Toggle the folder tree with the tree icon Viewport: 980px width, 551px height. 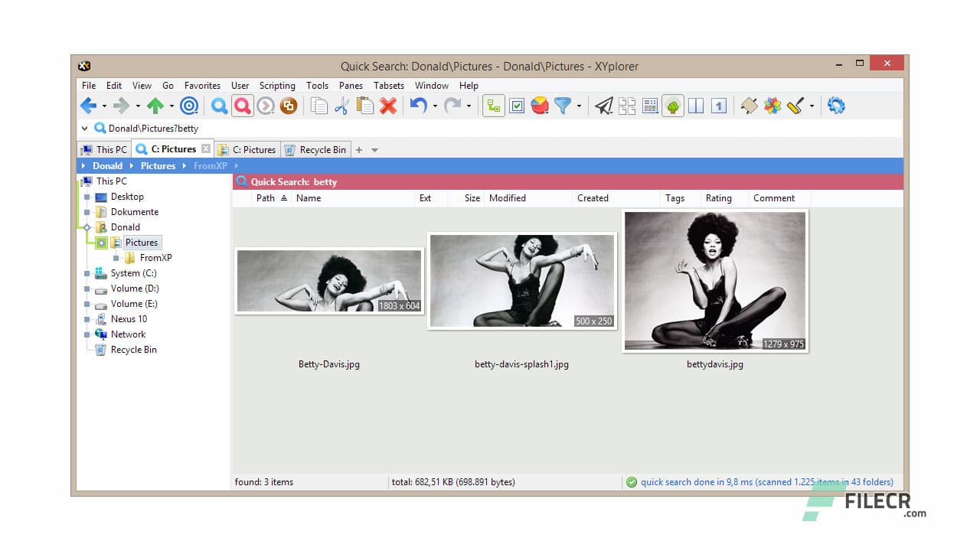[672, 106]
